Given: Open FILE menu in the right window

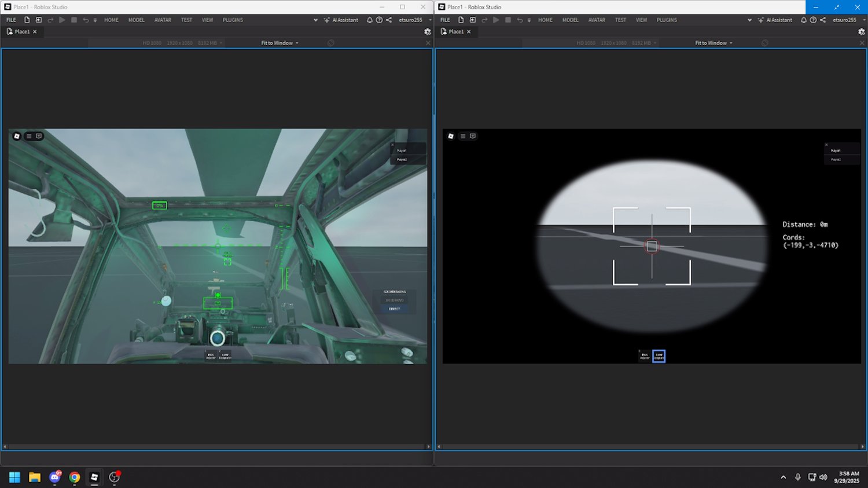Looking at the screenshot, I should tap(445, 20).
